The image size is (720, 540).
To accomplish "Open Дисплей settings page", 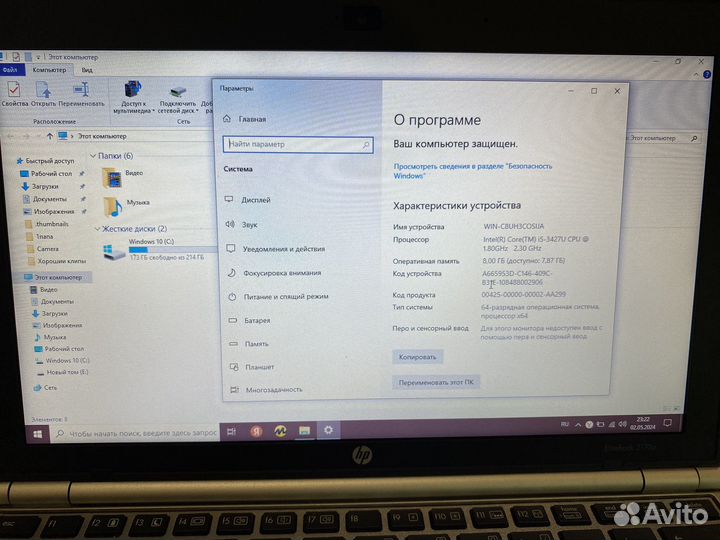I will click(x=256, y=200).
